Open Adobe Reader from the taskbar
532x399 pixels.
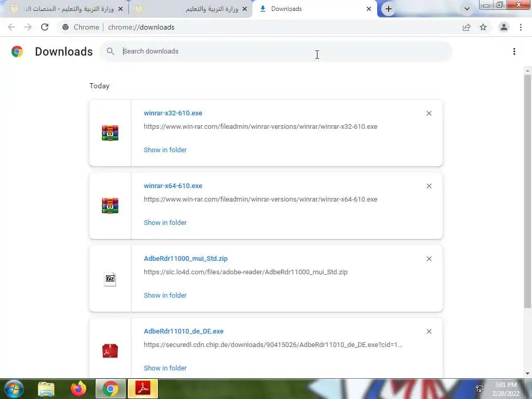pyautogui.click(x=143, y=389)
